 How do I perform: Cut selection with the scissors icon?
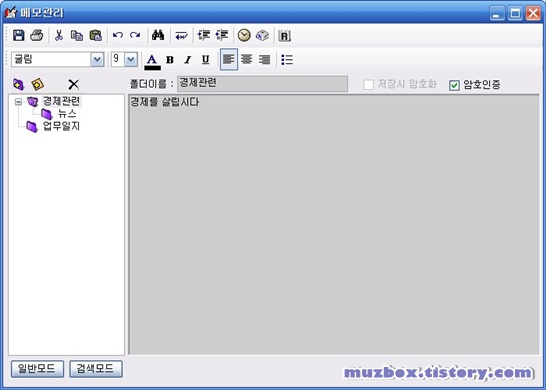click(x=59, y=36)
